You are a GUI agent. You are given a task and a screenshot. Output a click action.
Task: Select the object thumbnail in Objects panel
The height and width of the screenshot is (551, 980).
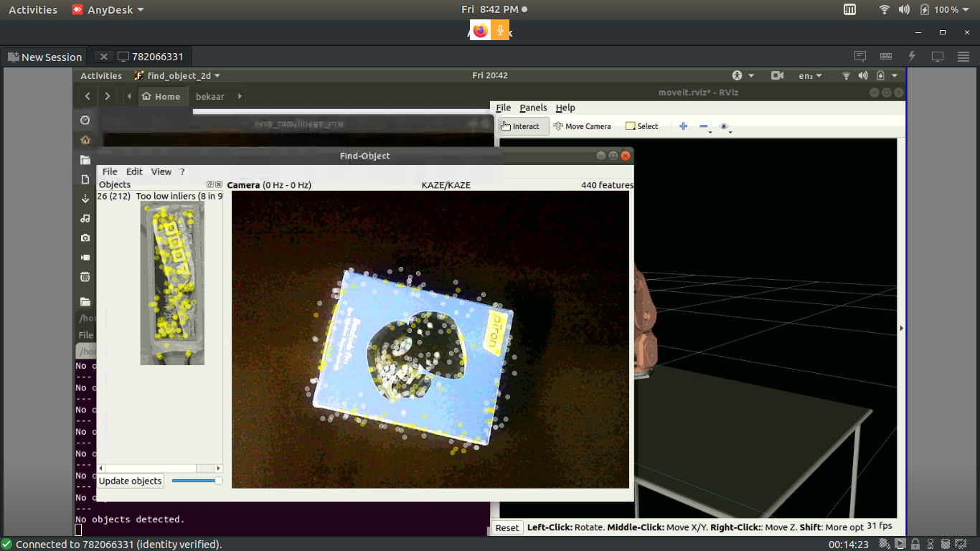172,283
